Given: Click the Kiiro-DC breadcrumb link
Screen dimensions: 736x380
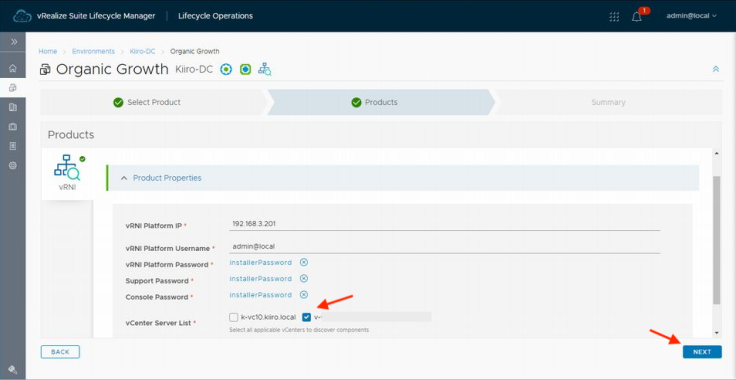Looking at the screenshot, I should (x=142, y=51).
